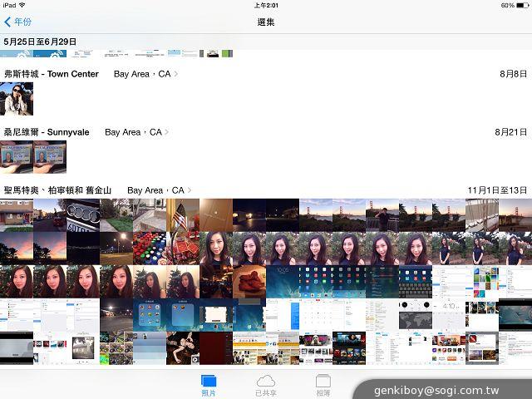Open the 相簿 Albums tab
Image resolution: width=532 pixels, height=399 pixels.
[x=323, y=386]
